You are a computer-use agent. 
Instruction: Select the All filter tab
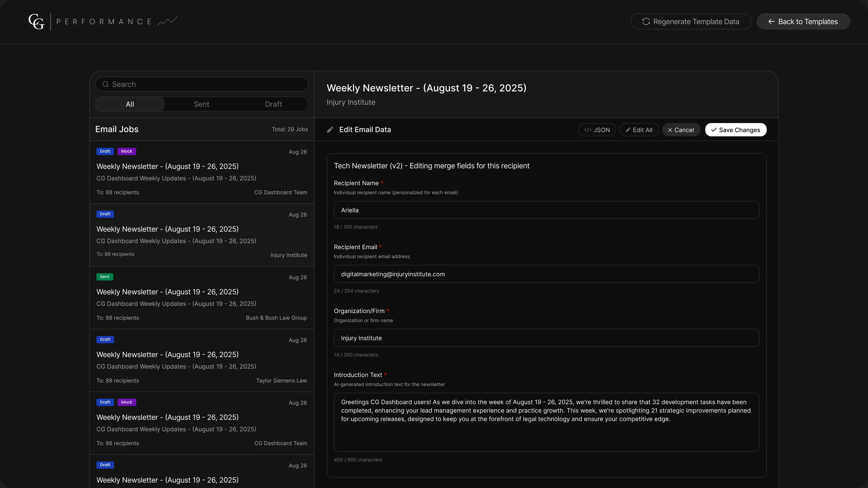coord(130,104)
